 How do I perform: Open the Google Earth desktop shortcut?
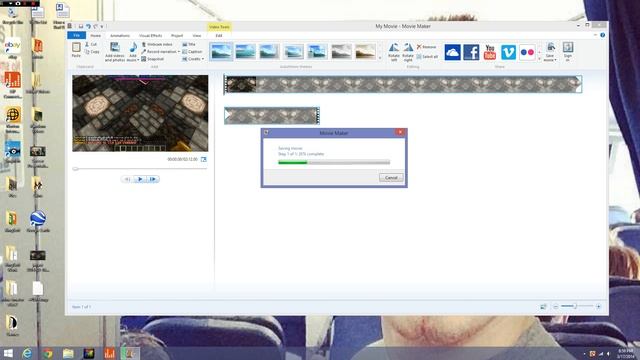click(x=38, y=222)
